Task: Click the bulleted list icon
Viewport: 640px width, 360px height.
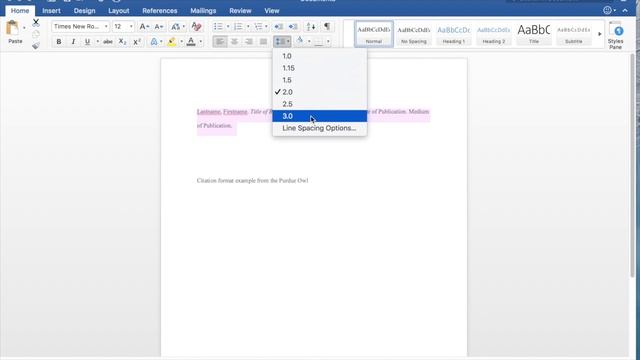Action: [218, 27]
